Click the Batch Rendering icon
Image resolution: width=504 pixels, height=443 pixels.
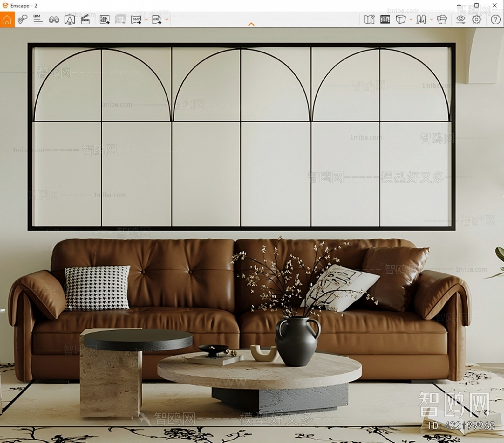pos(120,19)
